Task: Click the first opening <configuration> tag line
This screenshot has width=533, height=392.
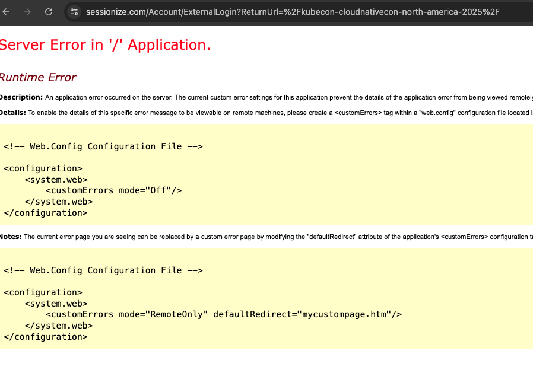Action: pyautogui.click(x=43, y=168)
